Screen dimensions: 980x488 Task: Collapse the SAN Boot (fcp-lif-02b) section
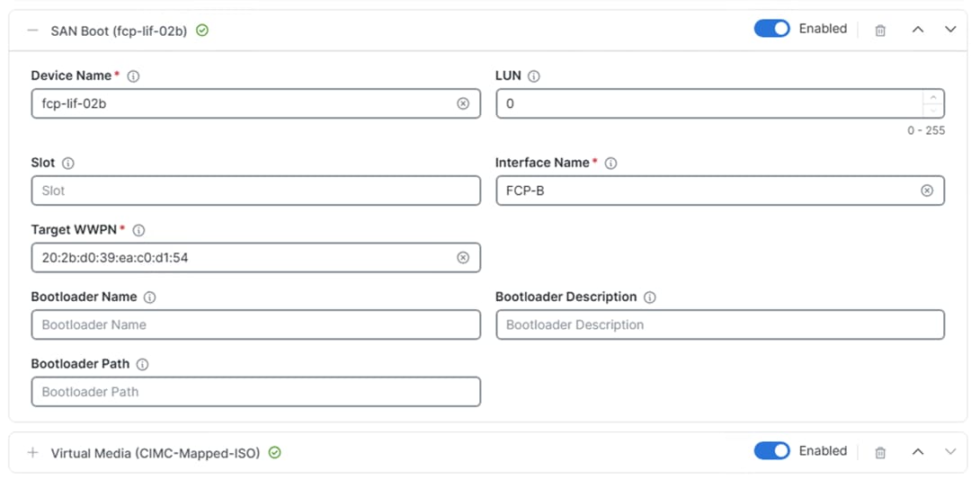click(x=33, y=30)
